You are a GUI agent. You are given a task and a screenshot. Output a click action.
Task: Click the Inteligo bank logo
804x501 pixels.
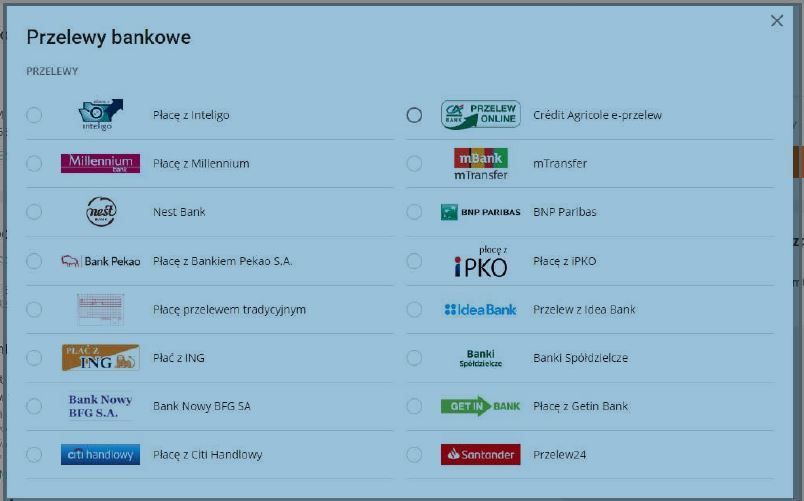100,115
